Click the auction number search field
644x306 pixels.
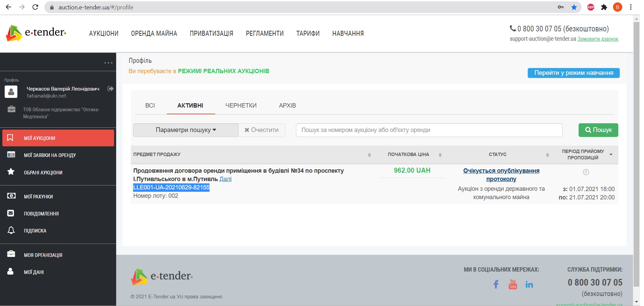[x=429, y=130]
